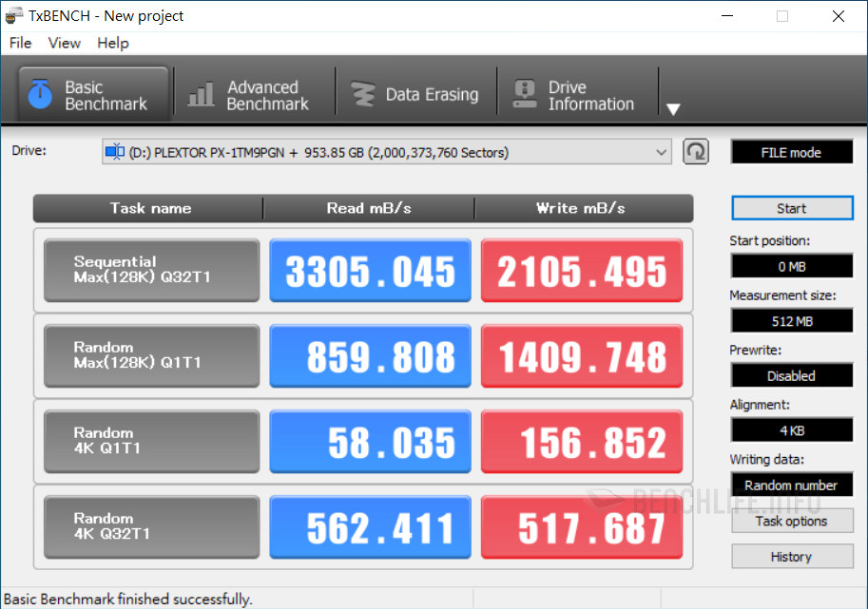The width and height of the screenshot is (868, 609).
Task: Expand the toolbar overflow arrow
Action: (673, 109)
